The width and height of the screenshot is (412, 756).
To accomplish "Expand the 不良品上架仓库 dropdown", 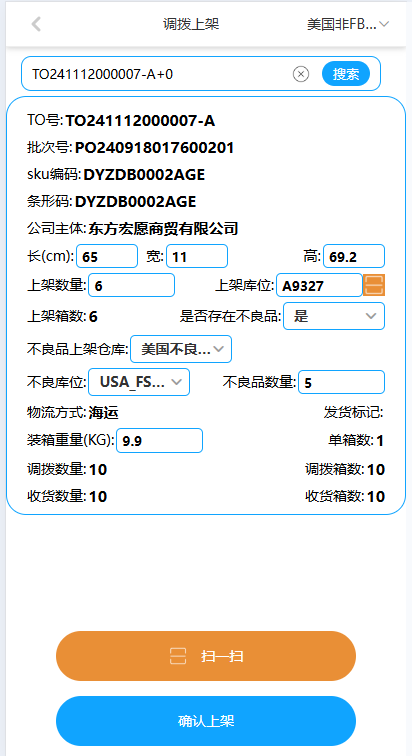I will (x=181, y=349).
